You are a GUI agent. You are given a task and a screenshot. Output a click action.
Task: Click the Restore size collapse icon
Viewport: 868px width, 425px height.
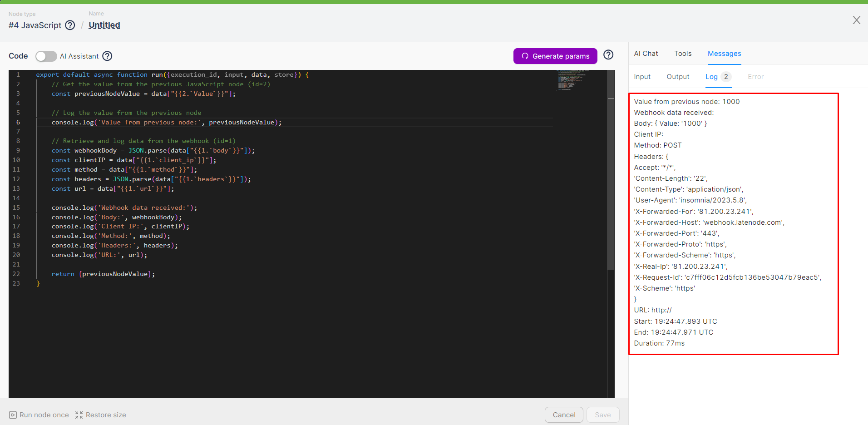coord(79,415)
